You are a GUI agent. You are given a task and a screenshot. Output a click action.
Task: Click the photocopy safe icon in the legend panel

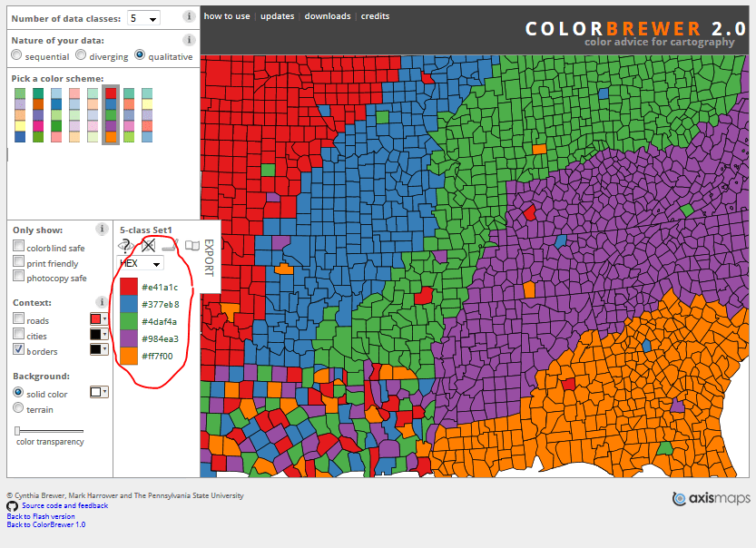tap(169, 245)
